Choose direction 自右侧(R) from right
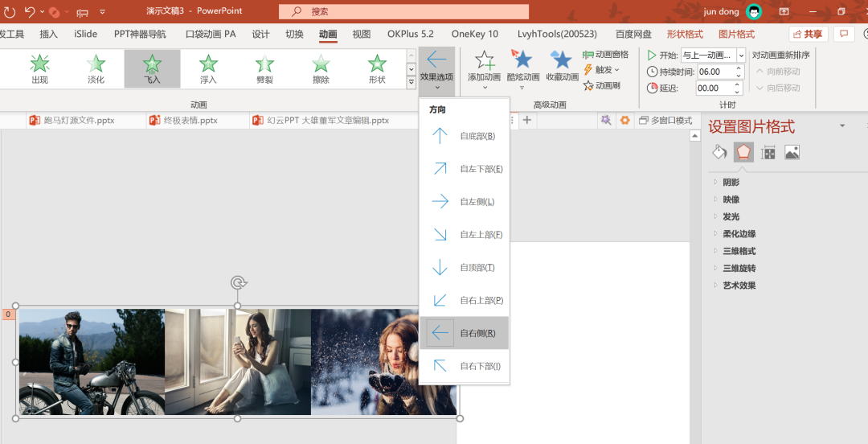868x444 pixels. click(464, 333)
